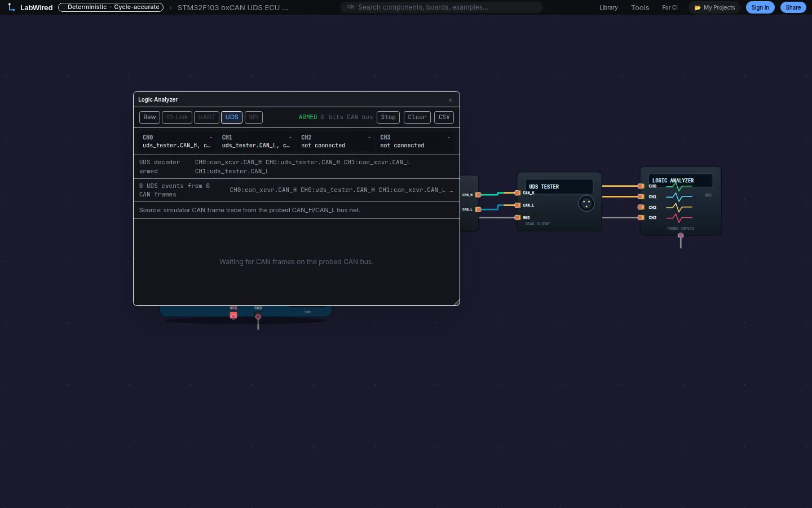Open the CH2 not connected dropdown
Image resolution: width=812 pixels, height=508 pixels.
[336, 142]
